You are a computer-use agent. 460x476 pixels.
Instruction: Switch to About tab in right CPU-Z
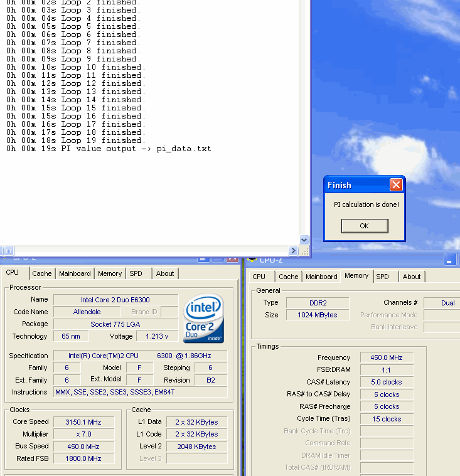(x=412, y=277)
